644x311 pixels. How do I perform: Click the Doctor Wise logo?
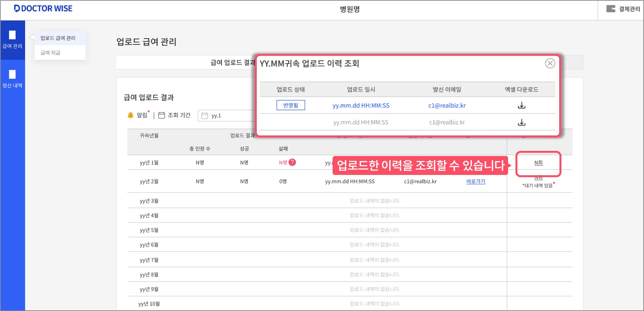(x=43, y=9)
